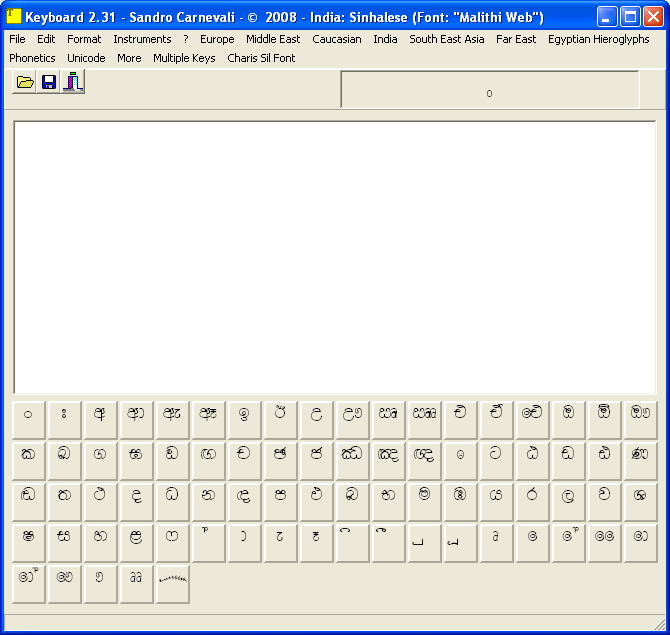Image resolution: width=670 pixels, height=635 pixels.
Task: Insert the consonant ට (tta) key
Action: pyautogui.click(x=496, y=461)
